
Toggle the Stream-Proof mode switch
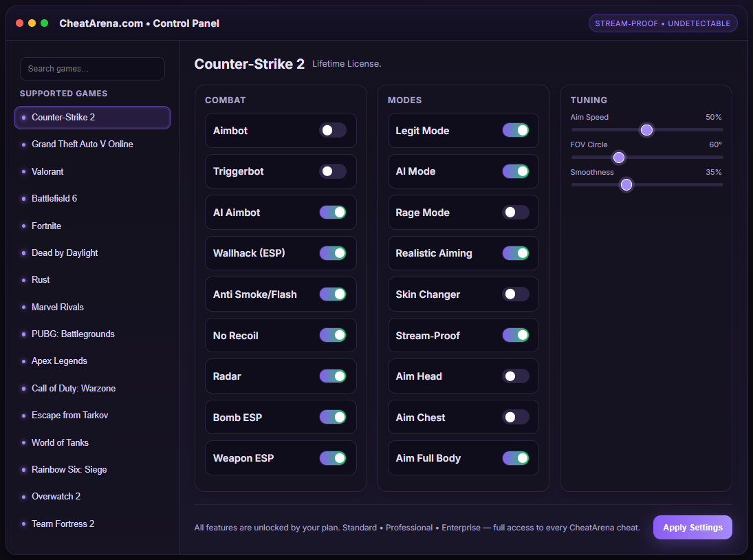pos(516,335)
